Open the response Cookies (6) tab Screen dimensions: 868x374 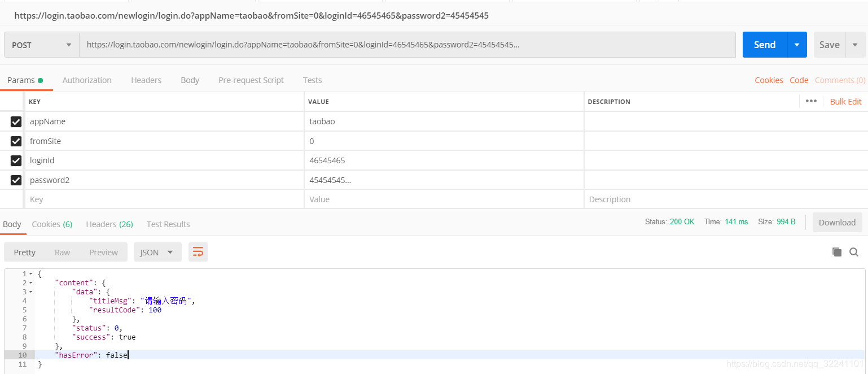pyautogui.click(x=52, y=224)
